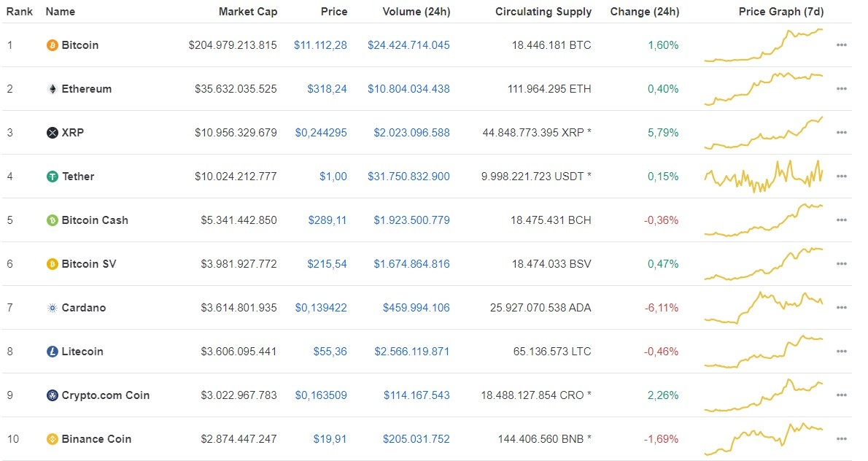Click the Bitcoin logo icon
This screenshot has width=868, height=461.
[51, 44]
